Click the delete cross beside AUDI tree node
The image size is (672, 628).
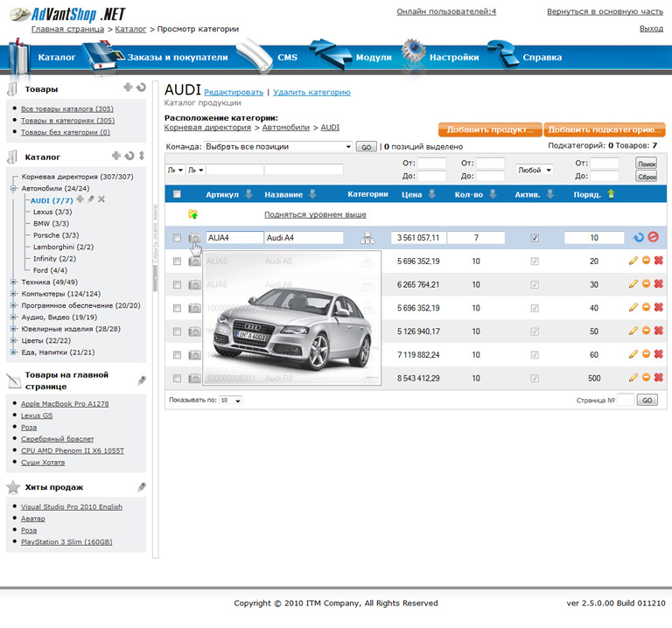(x=101, y=199)
